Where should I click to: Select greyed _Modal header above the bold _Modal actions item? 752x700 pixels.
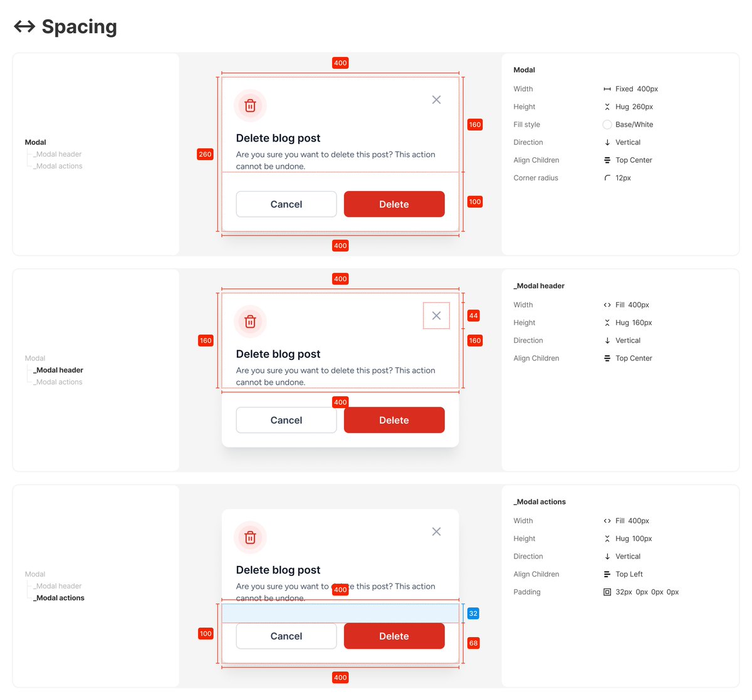pos(59,586)
